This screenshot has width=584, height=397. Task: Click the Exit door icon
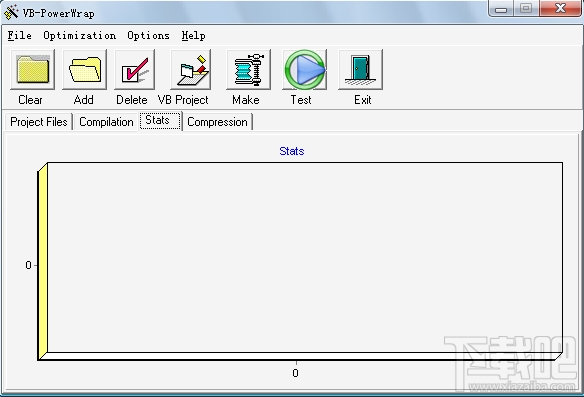tap(360, 69)
